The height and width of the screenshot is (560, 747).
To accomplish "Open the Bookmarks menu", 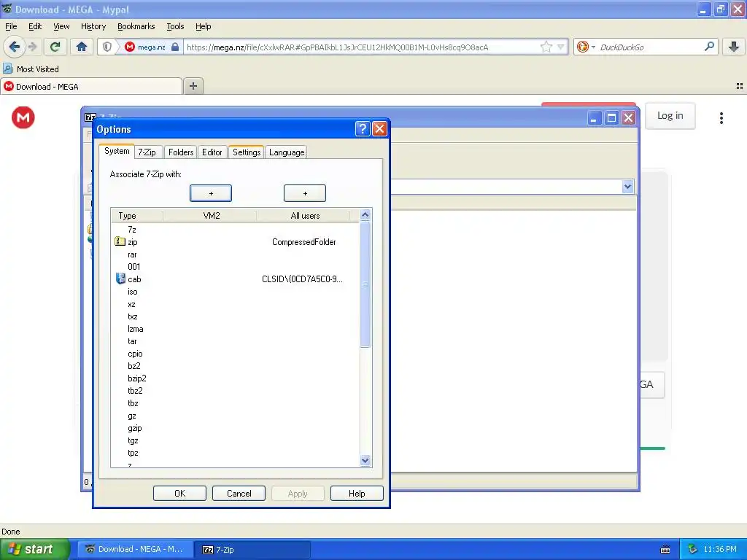I will [x=136, y=26].
